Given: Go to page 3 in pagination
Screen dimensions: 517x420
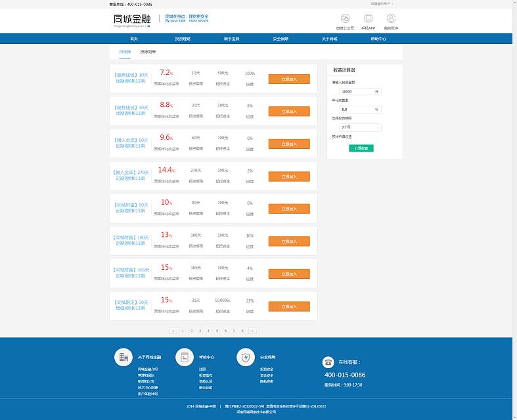Looking at the screenshot, I should 200,331.
